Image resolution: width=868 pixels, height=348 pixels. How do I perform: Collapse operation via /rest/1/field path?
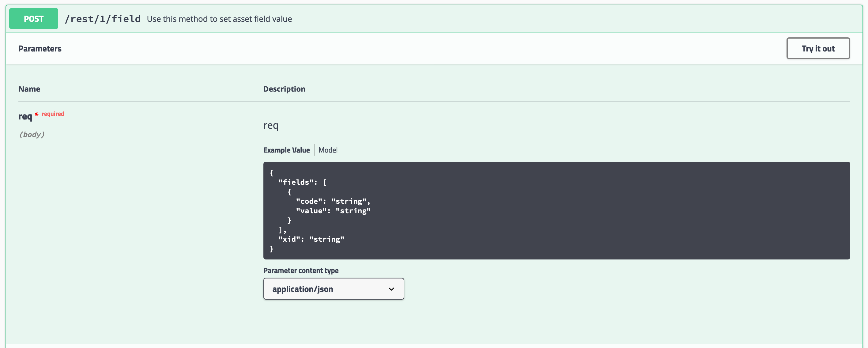click(102, 19)
